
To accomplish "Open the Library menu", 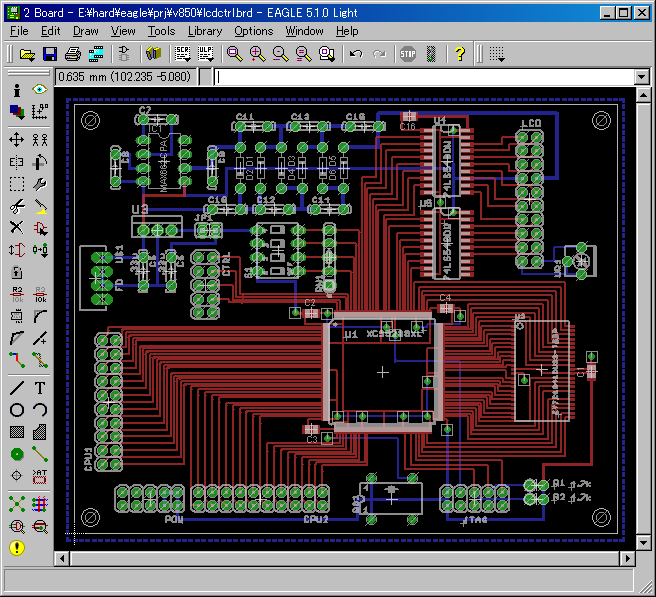I will click(205, 31).
